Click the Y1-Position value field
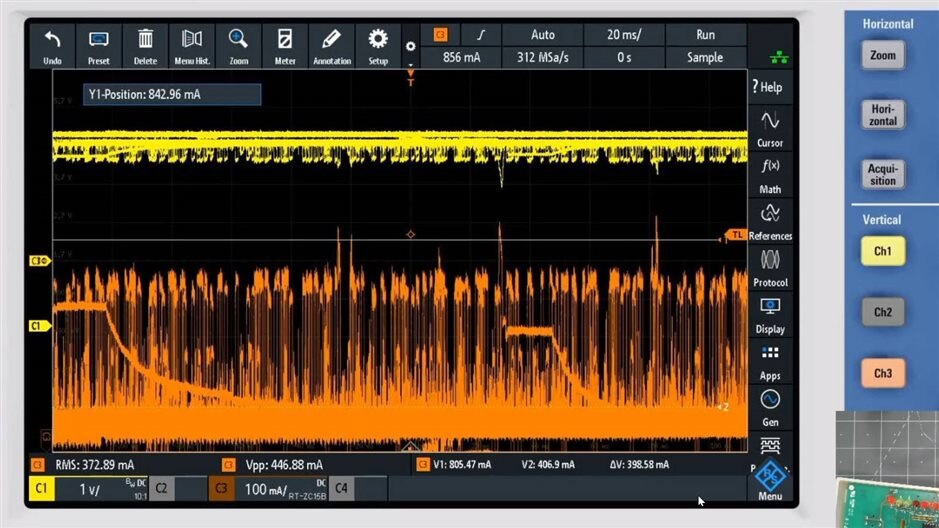939x528 pixels. pyautogui.click(x=172, y=95)
